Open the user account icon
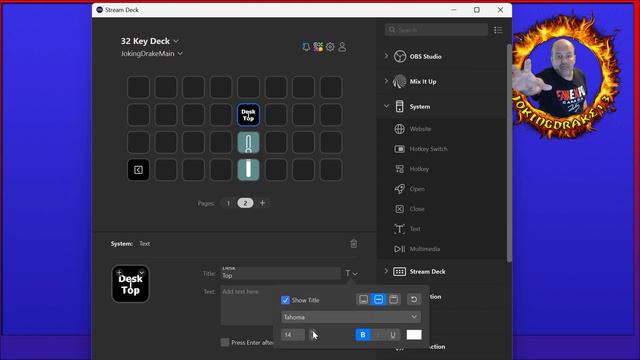Viewport: 640px width, 360px height. (x=342, y=47)
